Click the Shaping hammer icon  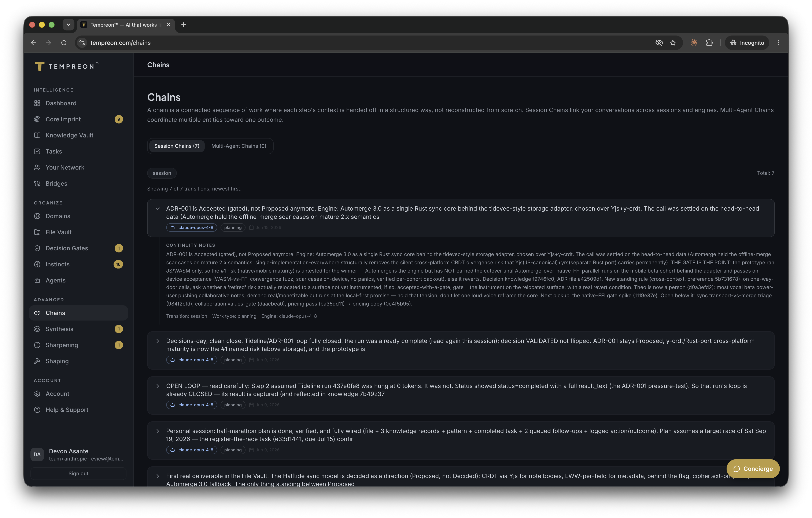click(x=37, y=361)
